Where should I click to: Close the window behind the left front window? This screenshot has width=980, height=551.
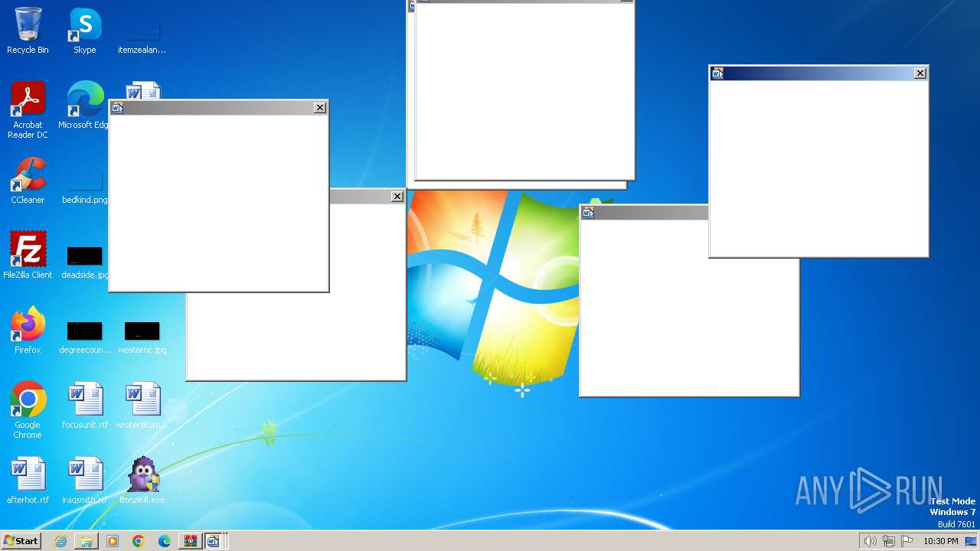[x=397, y=197]
